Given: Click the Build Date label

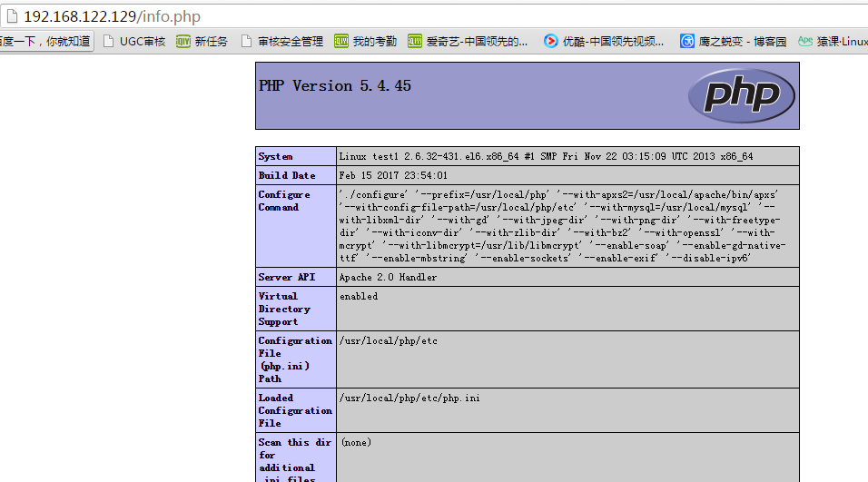Looking at the screenshot, I should pyautogui.click(x=287, y=175).
